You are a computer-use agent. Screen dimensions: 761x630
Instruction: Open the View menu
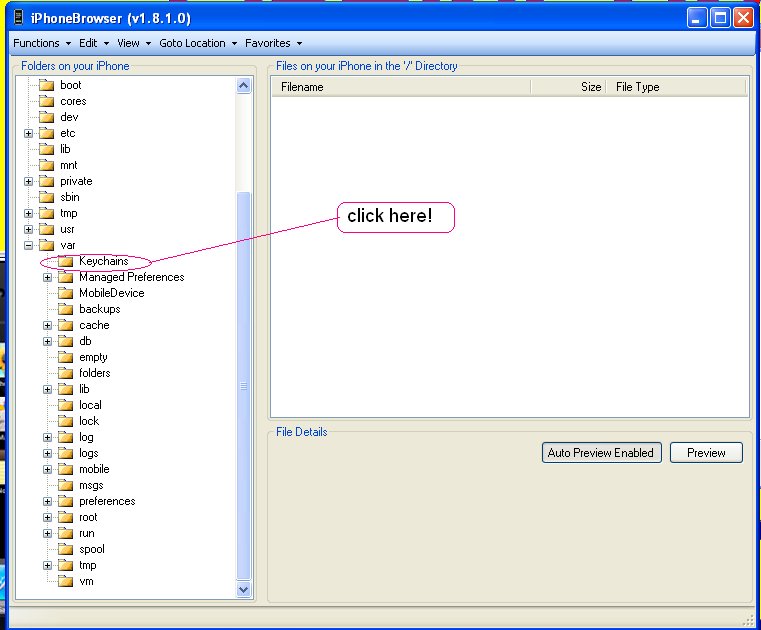tap(134, 43)
